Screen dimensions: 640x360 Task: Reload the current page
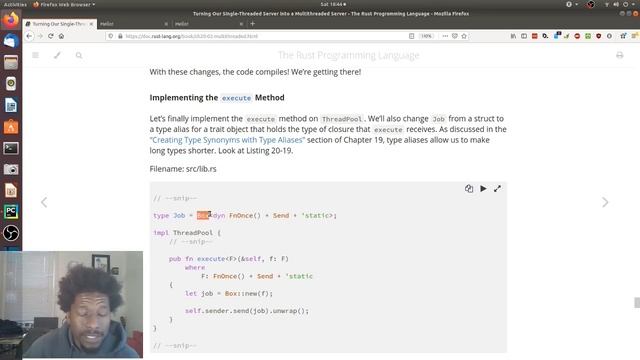click(51, 36)
